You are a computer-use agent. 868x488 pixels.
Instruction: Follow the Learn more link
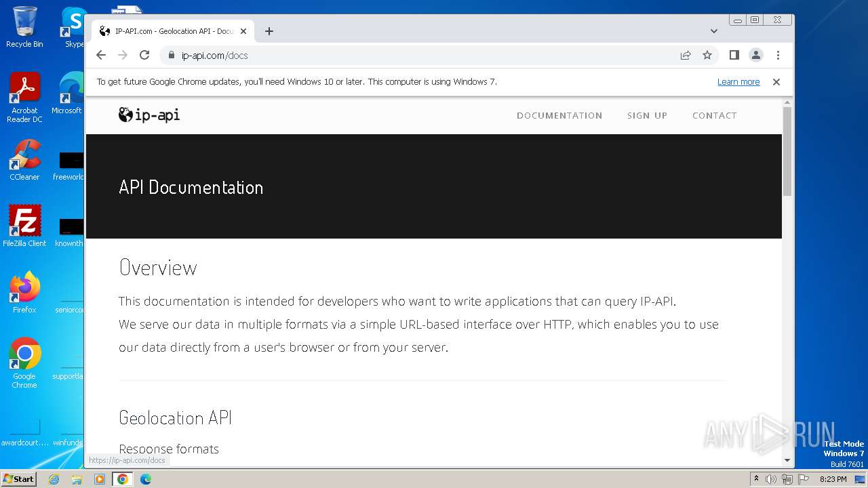coord(738,82)
